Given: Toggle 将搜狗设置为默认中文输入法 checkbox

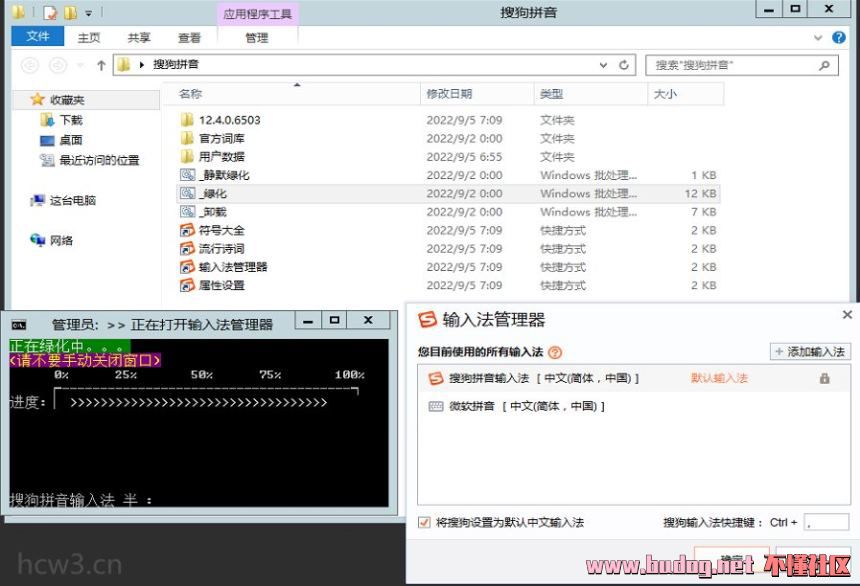Looking at the screenshot, I should 424,522.
